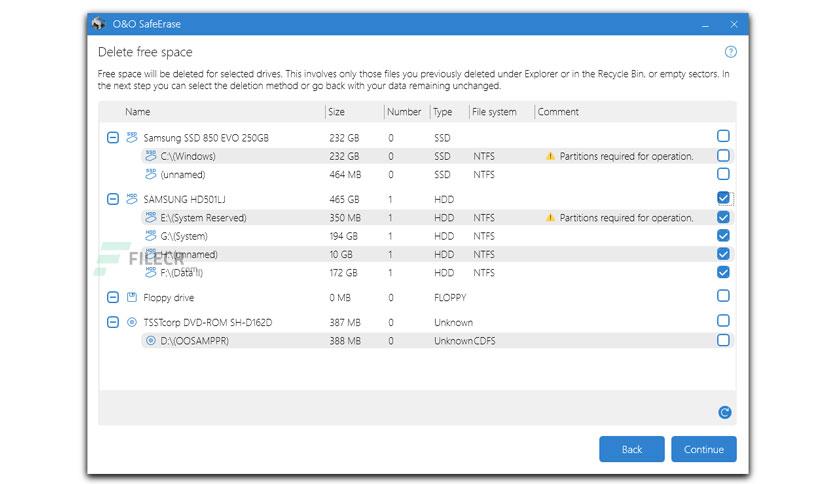This screenshot has width=836, height=484.
Task: Click the Continue button
Action: (704, 449)
